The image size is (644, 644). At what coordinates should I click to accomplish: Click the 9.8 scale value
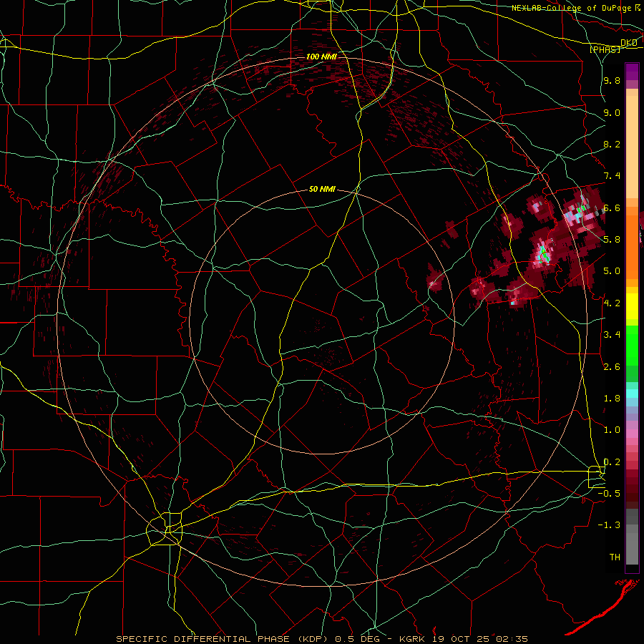coord(612,80)
